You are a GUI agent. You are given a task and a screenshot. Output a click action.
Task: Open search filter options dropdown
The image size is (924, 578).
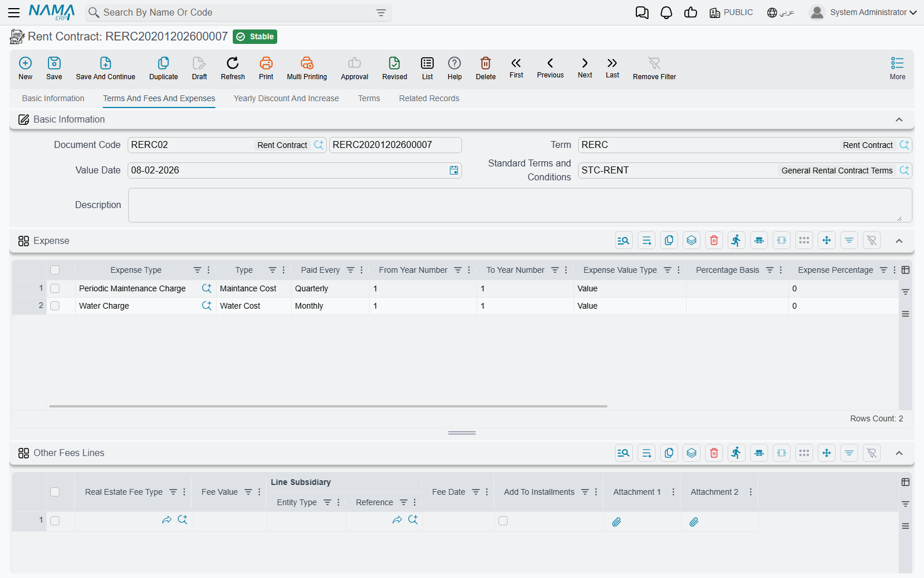(x=381, y=13)
